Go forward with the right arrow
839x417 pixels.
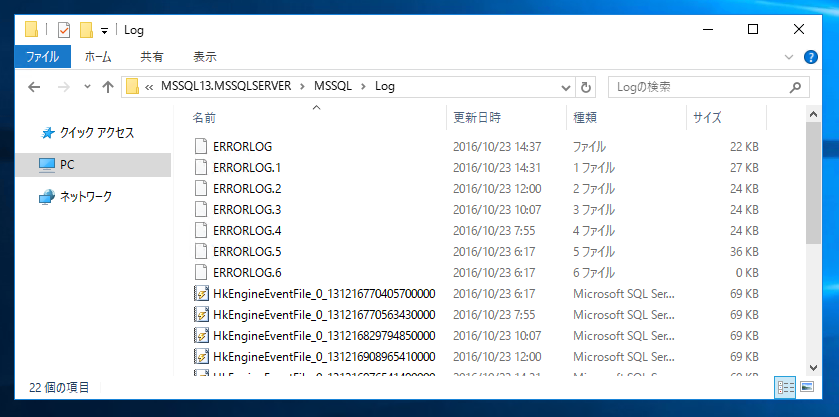(64, 87)
